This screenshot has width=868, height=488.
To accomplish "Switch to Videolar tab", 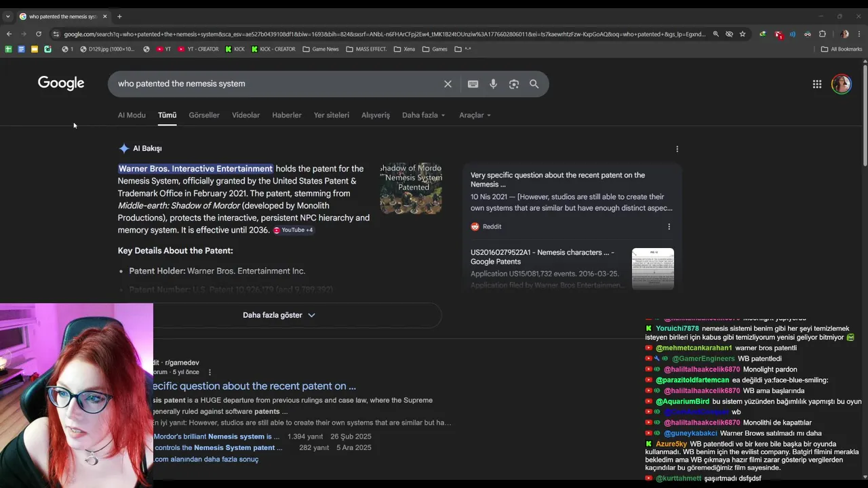I will [245, 115].
